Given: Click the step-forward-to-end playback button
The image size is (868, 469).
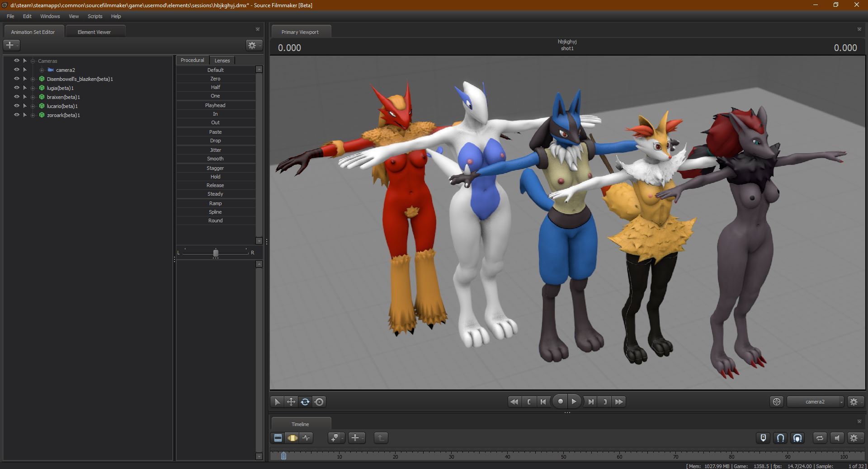Looking at the screenshot, I should click(x=590, y=402).
